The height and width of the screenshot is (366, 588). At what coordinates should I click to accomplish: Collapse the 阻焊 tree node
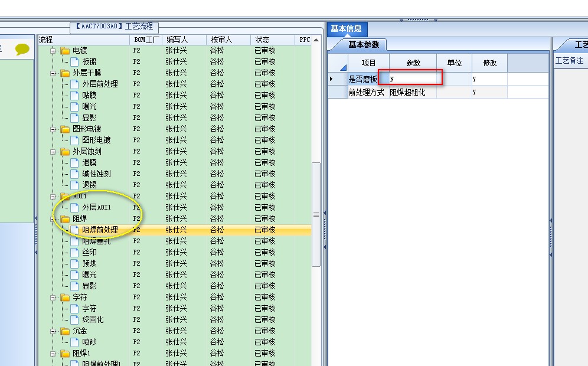tap(53, 219)
